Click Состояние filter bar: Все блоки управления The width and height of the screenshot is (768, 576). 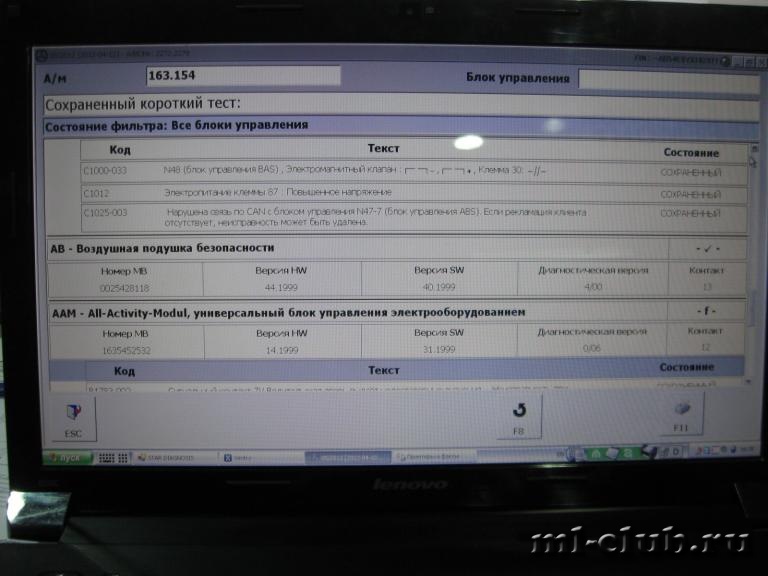tap(401, 126)
